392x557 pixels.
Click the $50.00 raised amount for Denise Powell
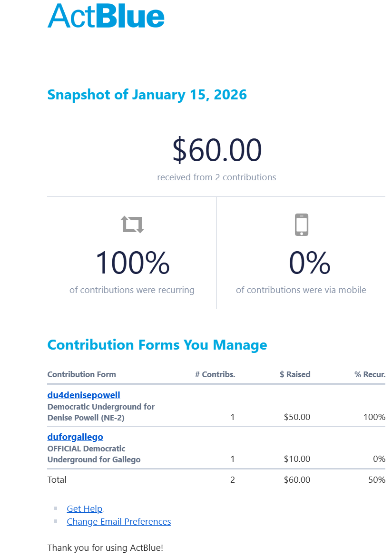pyautogui.click(x=297, y=417)
